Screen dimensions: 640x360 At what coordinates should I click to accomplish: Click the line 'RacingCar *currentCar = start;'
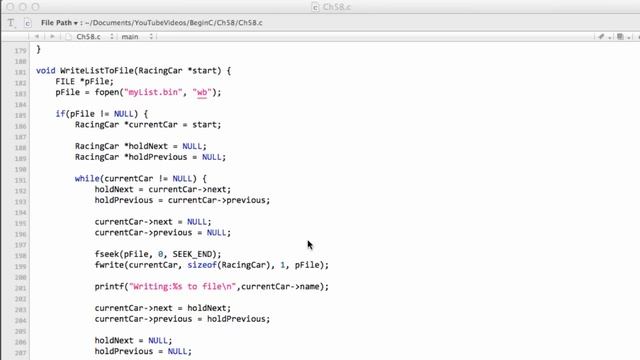tap(148, 124)
